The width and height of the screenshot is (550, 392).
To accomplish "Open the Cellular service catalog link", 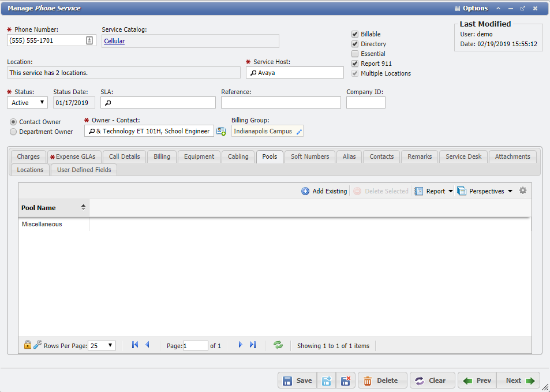I will click(x=115, y=41).
